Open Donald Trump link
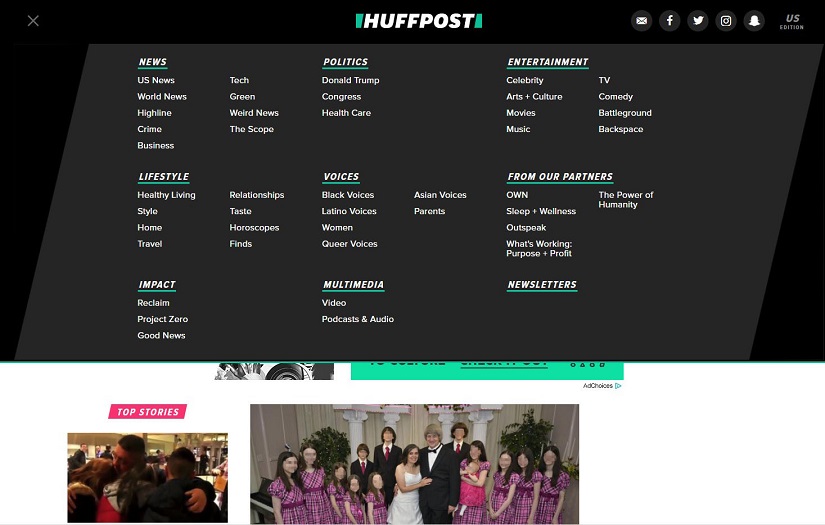The height and width of the screenshot is (525, 825). [350, 80]
